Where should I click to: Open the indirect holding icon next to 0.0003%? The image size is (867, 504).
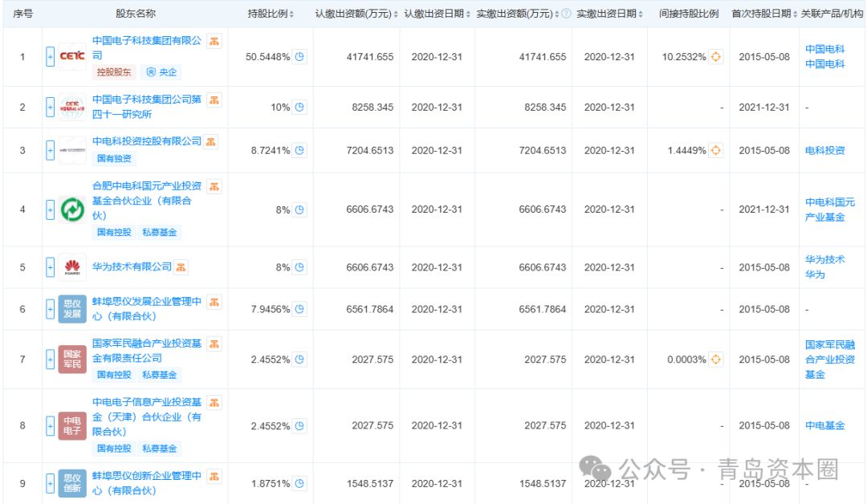716,360
